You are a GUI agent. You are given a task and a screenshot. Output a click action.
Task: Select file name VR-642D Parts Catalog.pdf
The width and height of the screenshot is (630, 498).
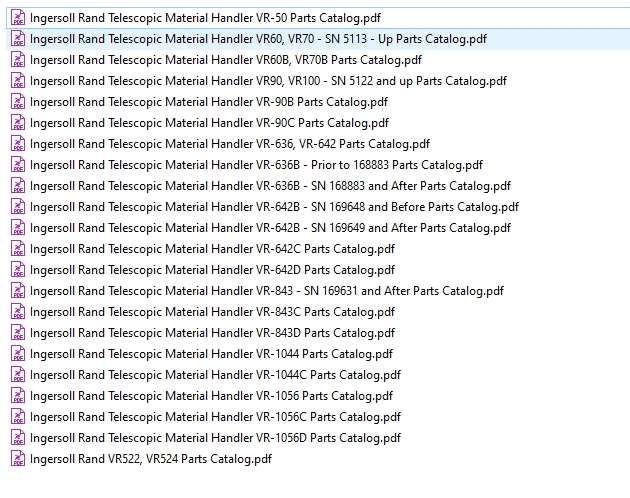(x=213, y=270)
